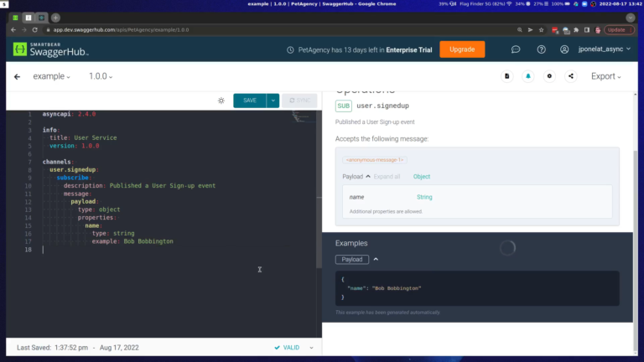Screen dimensions: 644x362
Task: Expand the VALID status chevron
Action: tap(311, 348)
